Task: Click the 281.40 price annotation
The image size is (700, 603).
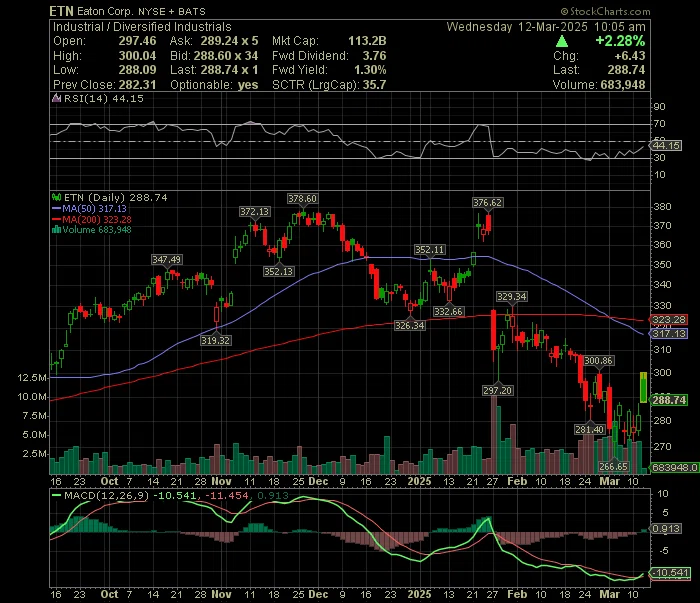Action: click(589, 429)
